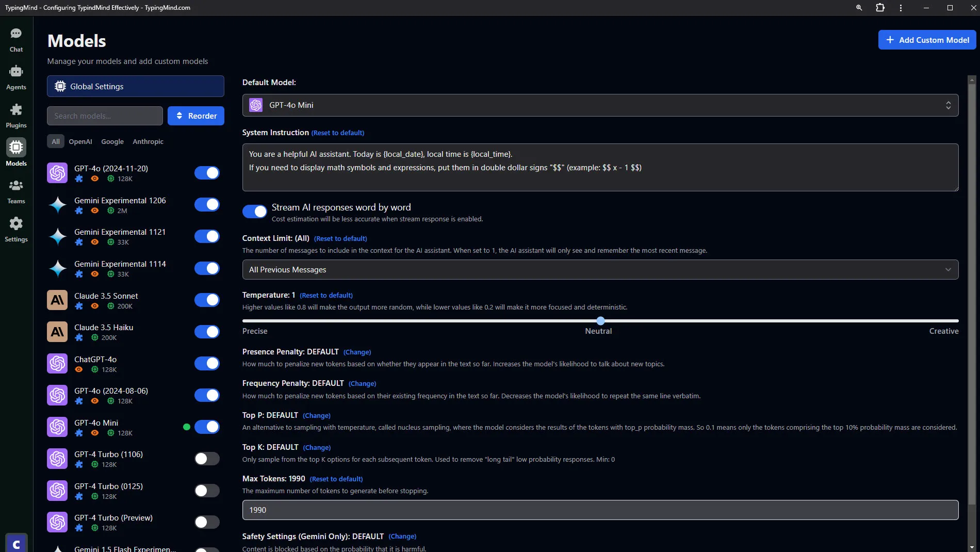Enable the GPT-4 Turbo (0125) toggle
The height and width of the screenshot is (552, 980).
tap(207, 491)
